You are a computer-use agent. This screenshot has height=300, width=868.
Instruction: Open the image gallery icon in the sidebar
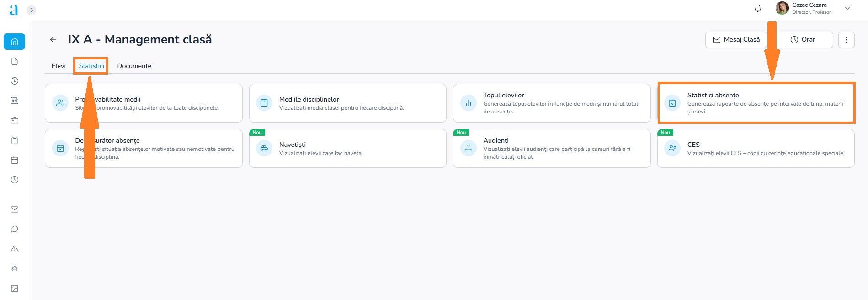pyautogui.click(x=15, y=289)
